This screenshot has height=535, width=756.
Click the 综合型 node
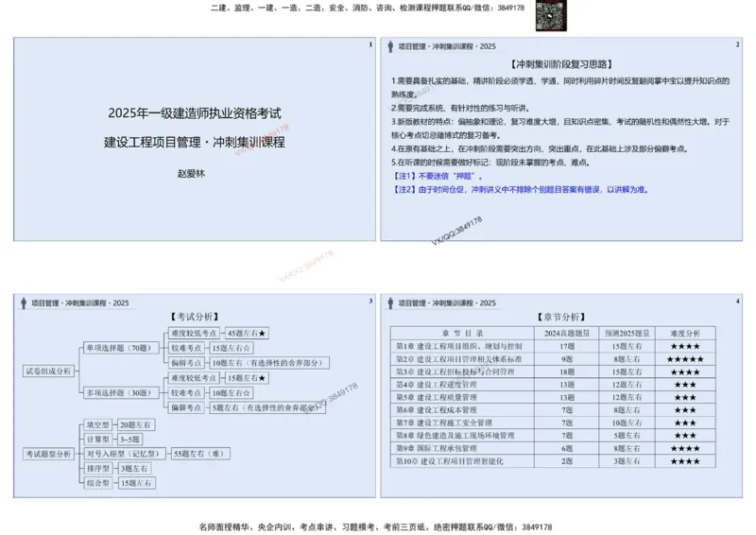(x=98, y=483)
